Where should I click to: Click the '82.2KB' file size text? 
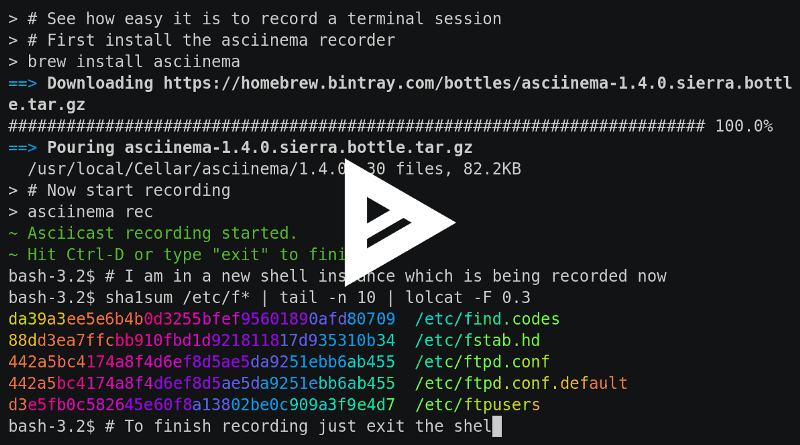pyautogui.click(x=492, y=169)
